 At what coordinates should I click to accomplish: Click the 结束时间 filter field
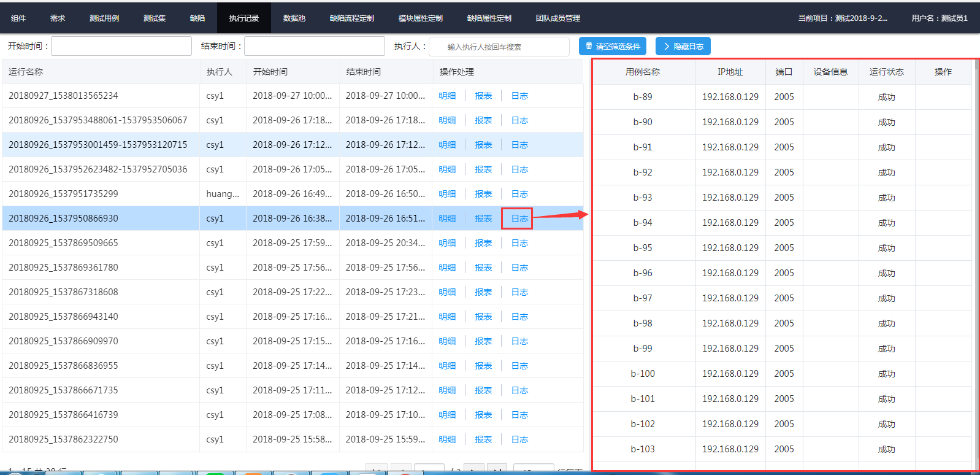(315, 46)
